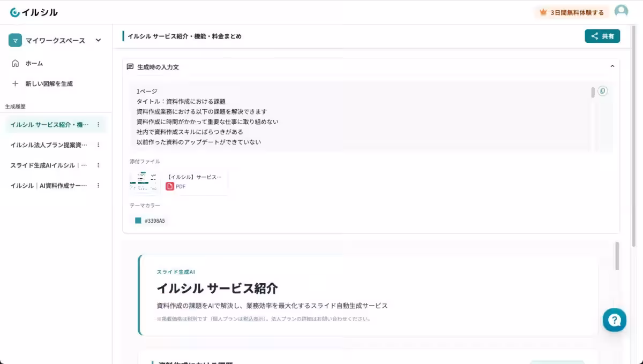Click the line タイトル：資料作成における課題
The width and height of the screenshot is (643, 364).
click(181, 101)
